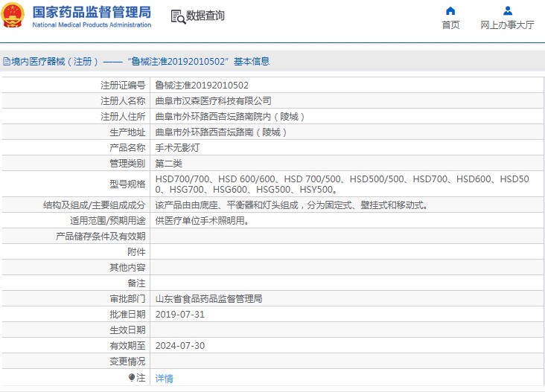The image size is (545, 392).
Task: Click the 注册证编号 label
Action: coord(123,86)
